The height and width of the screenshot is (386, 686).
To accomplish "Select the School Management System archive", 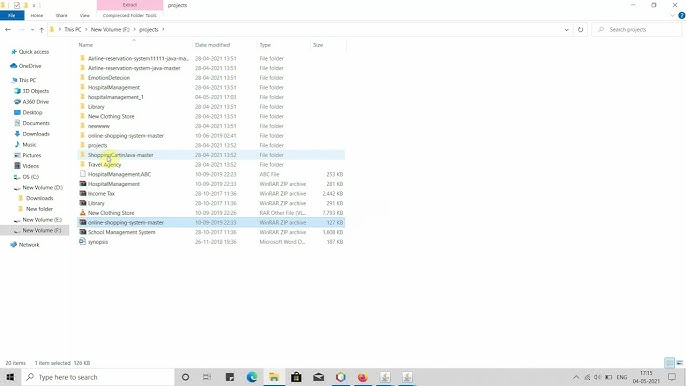I will tap(211, 232).
